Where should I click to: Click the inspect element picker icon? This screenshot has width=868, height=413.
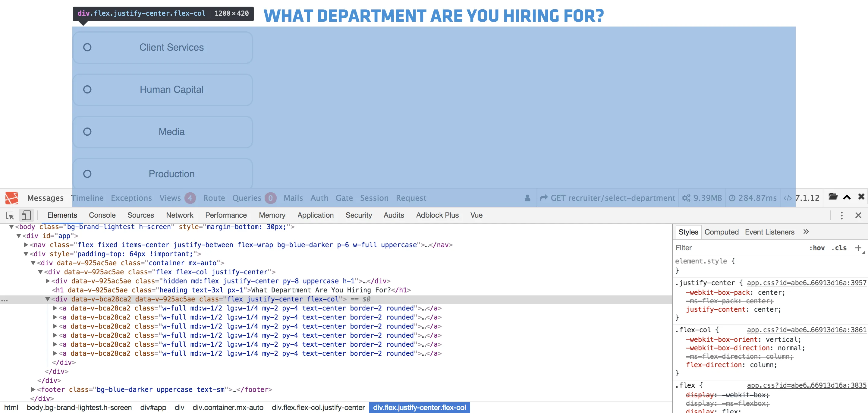click(10, 216)
